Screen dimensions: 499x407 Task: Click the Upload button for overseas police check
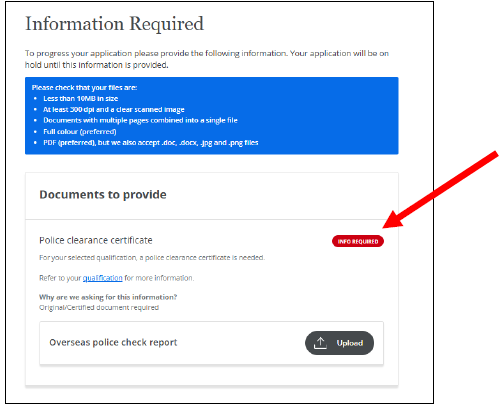coord(339,343)
